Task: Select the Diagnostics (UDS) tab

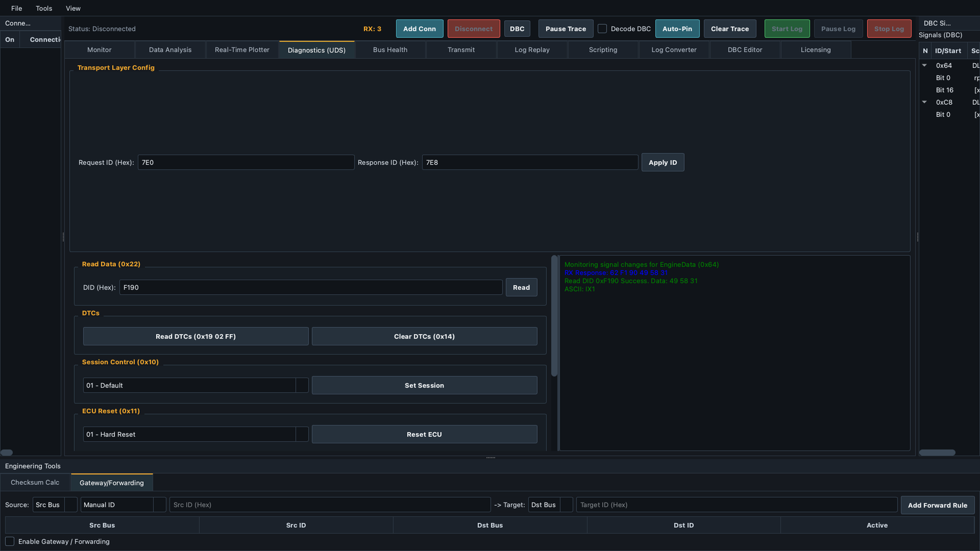Action: tap(317, 50)
